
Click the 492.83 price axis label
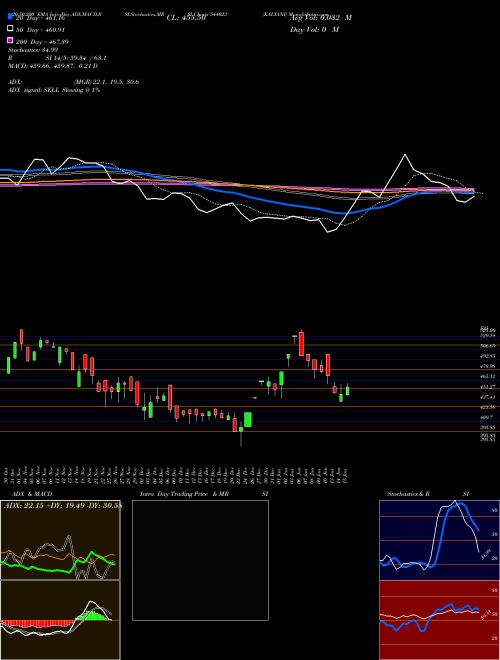pyautogui.click(x=487, y=356)
